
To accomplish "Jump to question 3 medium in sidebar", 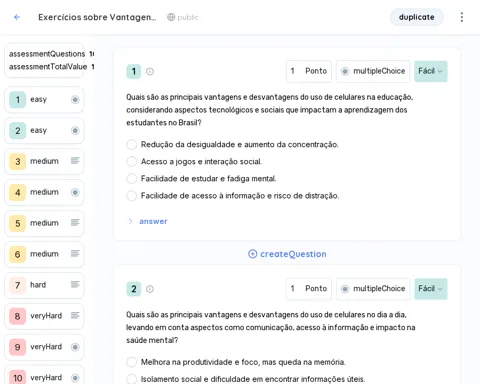I will pyautogui.click(x=44, y=161).
